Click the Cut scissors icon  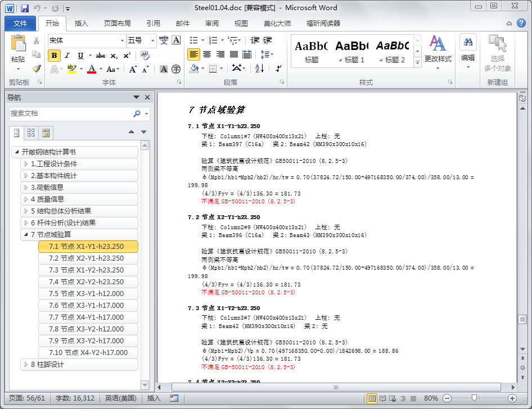click(x=37, y=40)
